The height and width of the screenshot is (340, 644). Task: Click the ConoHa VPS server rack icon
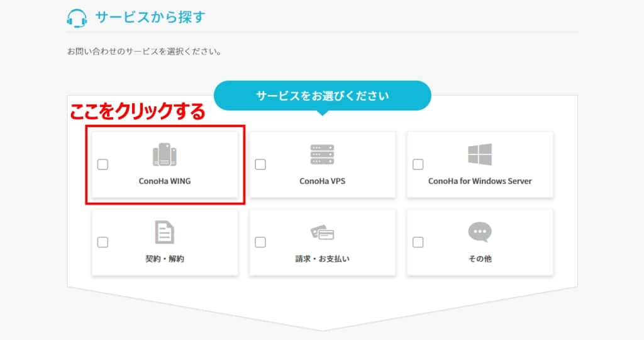[x=323, y=155]
